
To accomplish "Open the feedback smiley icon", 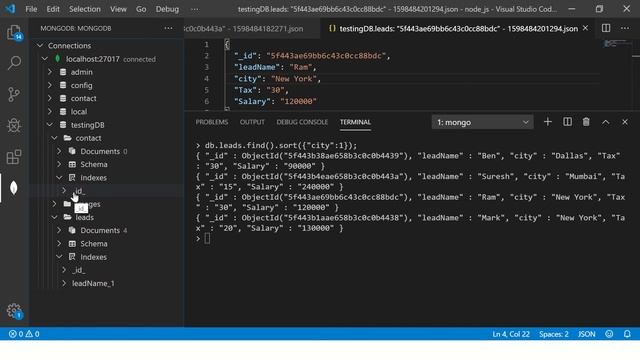I will pyautogui.click(x=609, y=334).
